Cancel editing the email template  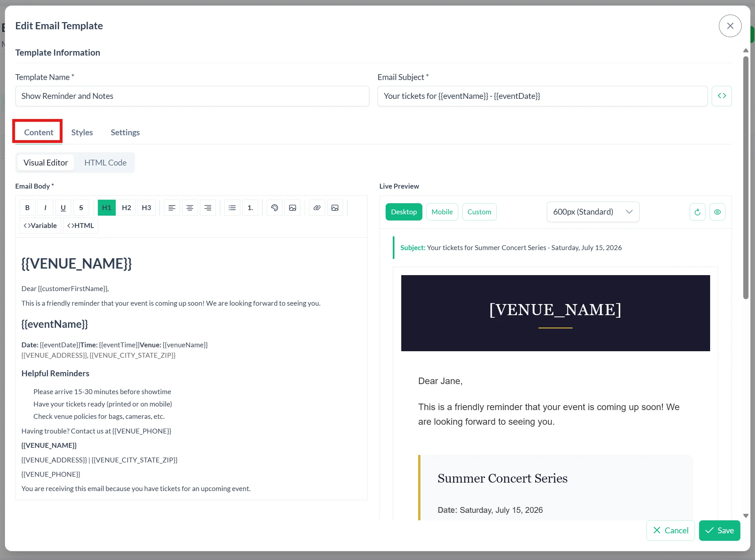[x=670, y=531]
